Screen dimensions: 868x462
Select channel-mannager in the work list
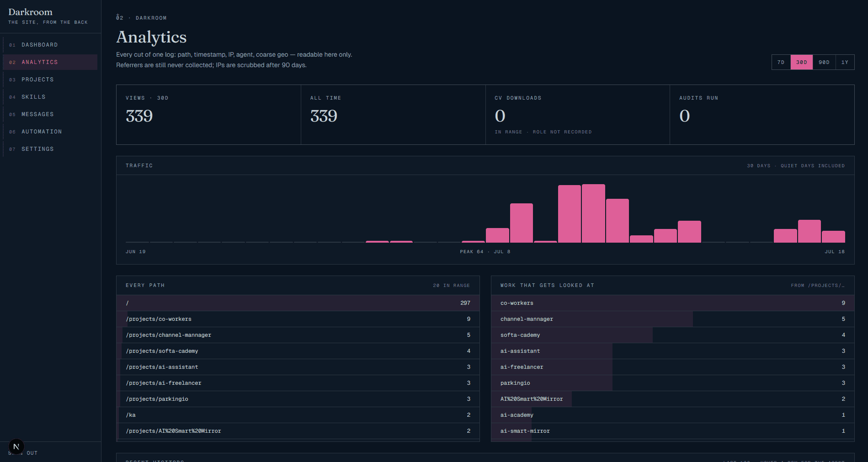673,319
